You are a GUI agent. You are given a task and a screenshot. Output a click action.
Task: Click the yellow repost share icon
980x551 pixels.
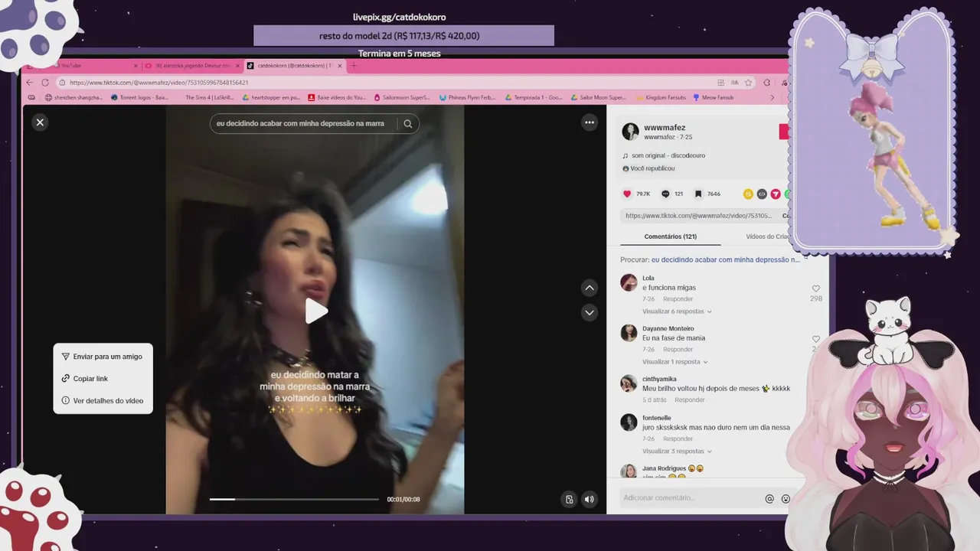(x=748, y=194)
